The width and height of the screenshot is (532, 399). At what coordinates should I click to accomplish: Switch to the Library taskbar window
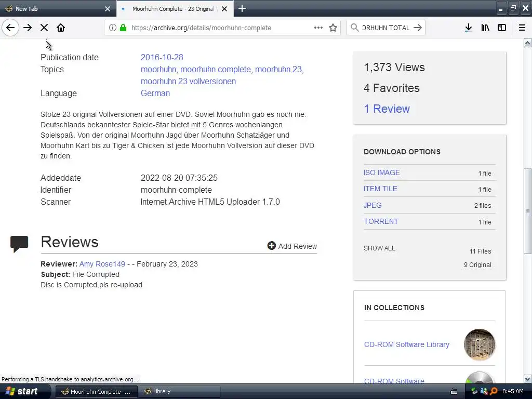coord(180,392)
